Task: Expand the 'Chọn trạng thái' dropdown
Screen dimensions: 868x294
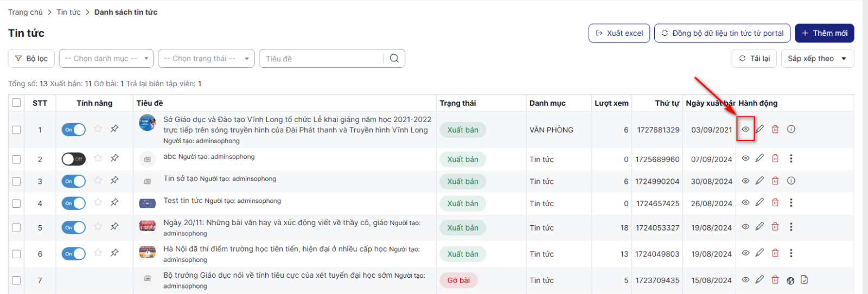Action: (206, 59)
